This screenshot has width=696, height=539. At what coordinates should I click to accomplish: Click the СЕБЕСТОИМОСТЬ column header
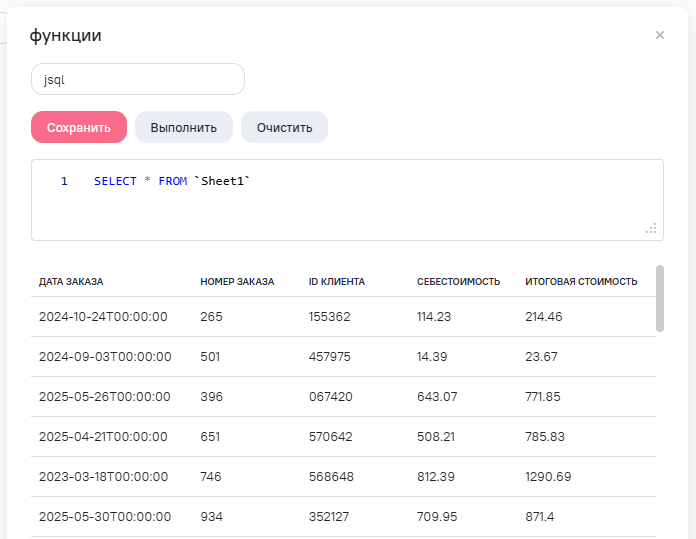pyautogui.click(x=458, y=282)
